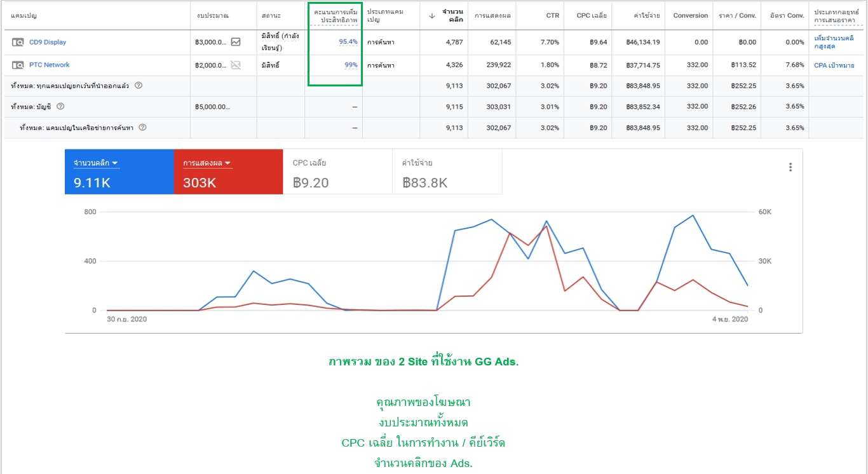This screenshot has height=474, width=868.
Task: Click the budget chart icon beside ฿3,000
Action: click(236, 43)
